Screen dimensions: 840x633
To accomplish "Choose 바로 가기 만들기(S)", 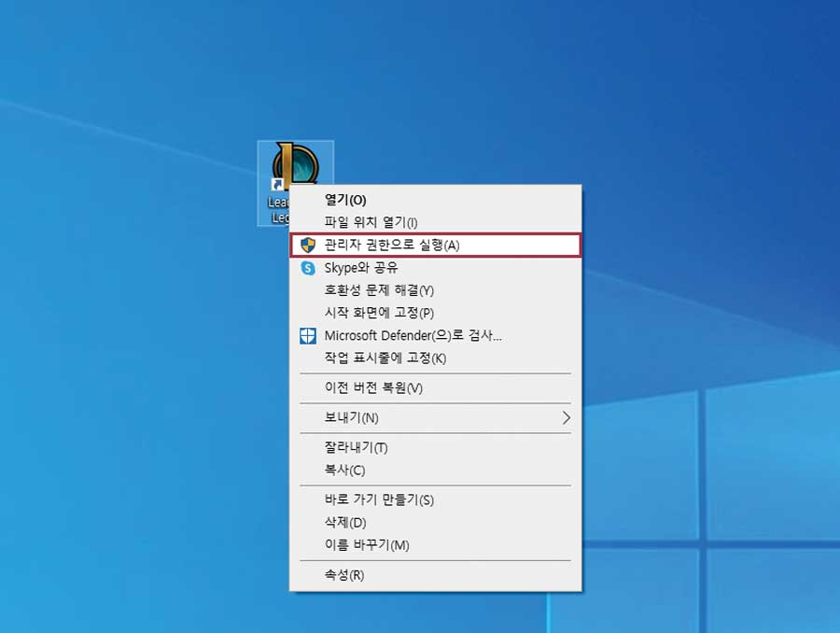I will [x=435, y=500].
